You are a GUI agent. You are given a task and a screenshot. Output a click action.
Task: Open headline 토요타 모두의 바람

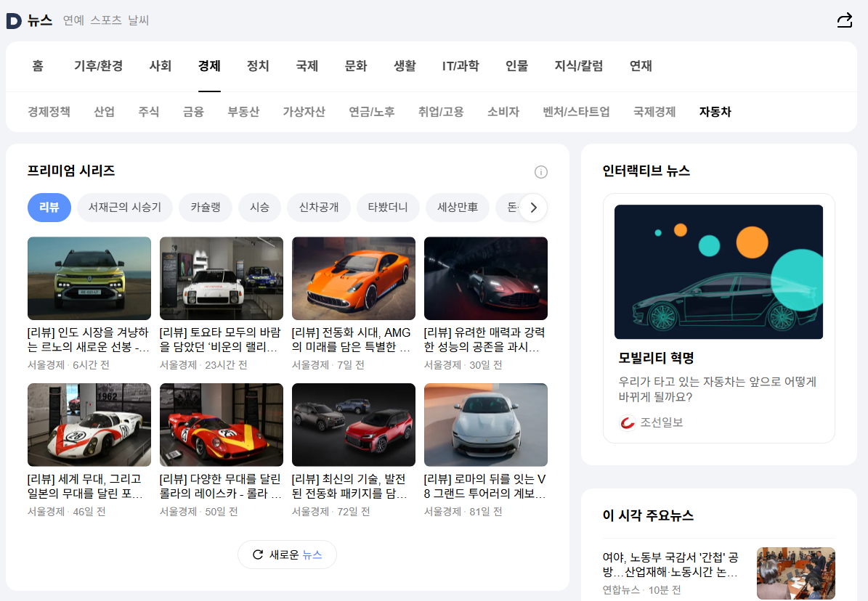click(x=220, y=340)
